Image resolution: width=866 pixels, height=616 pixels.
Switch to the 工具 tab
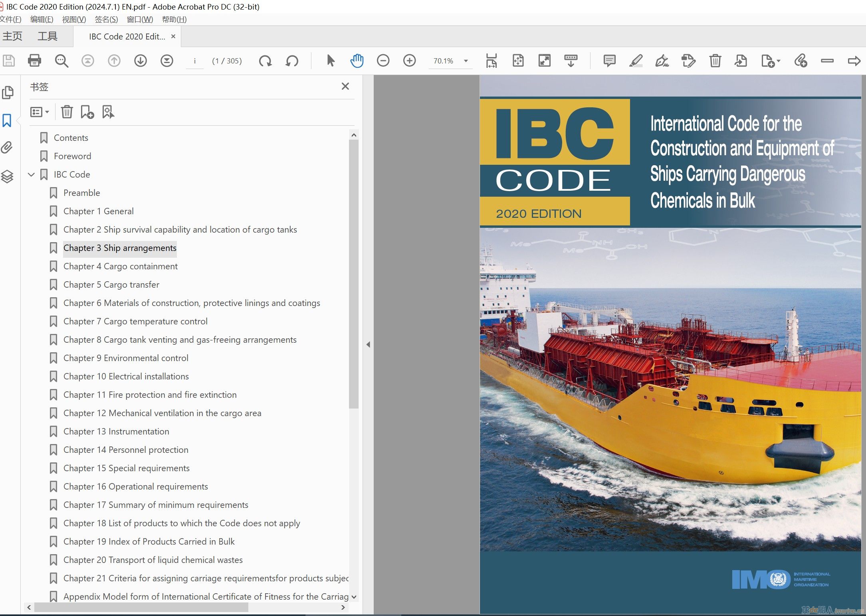[48, 36]
